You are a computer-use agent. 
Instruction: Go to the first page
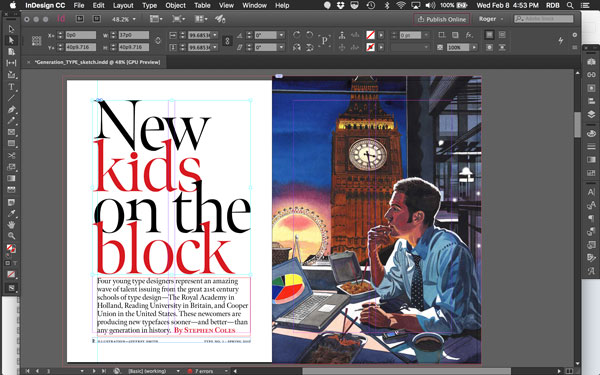[27, 371]
